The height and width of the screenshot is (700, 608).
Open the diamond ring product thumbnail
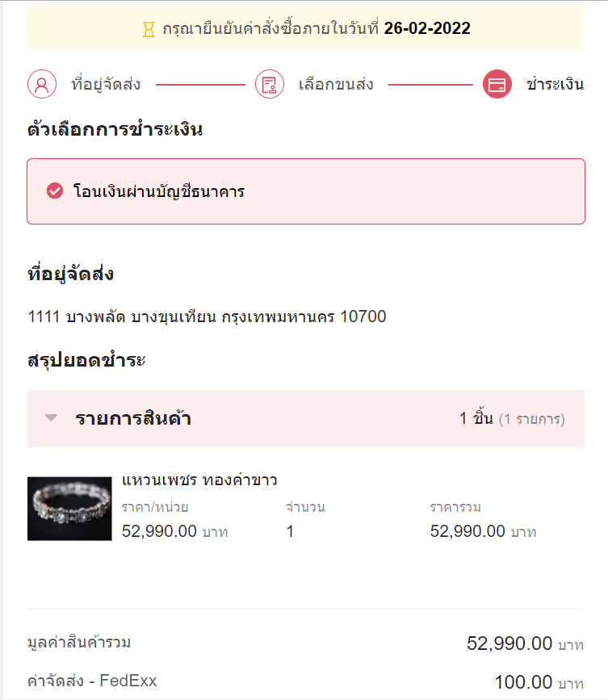point(69,509)
